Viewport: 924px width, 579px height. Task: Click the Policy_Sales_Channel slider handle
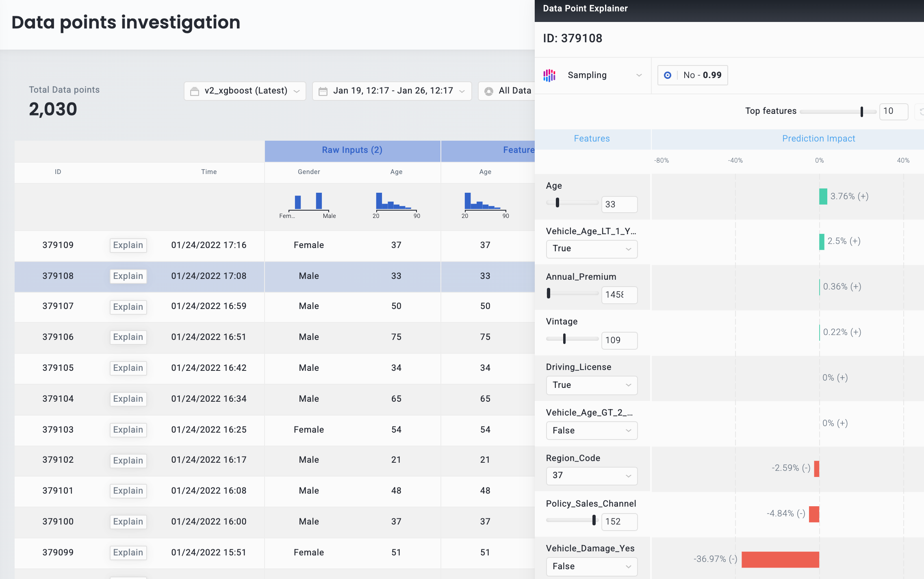pos(594,520)
